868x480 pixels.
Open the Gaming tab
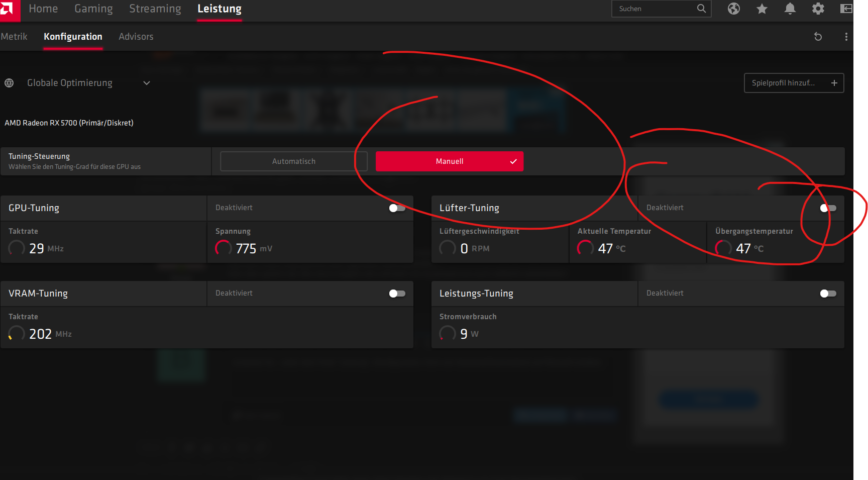pos(93,9)
